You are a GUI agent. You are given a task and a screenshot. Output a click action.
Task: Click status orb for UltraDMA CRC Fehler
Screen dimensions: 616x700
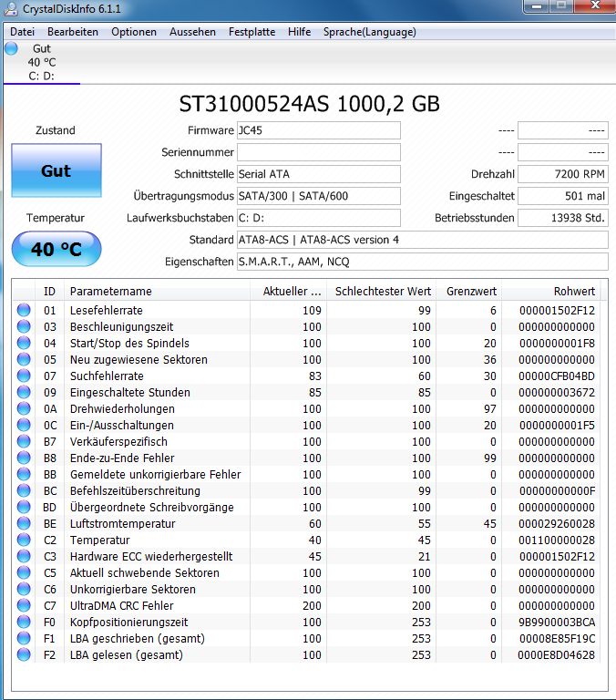tap(24, 605)
